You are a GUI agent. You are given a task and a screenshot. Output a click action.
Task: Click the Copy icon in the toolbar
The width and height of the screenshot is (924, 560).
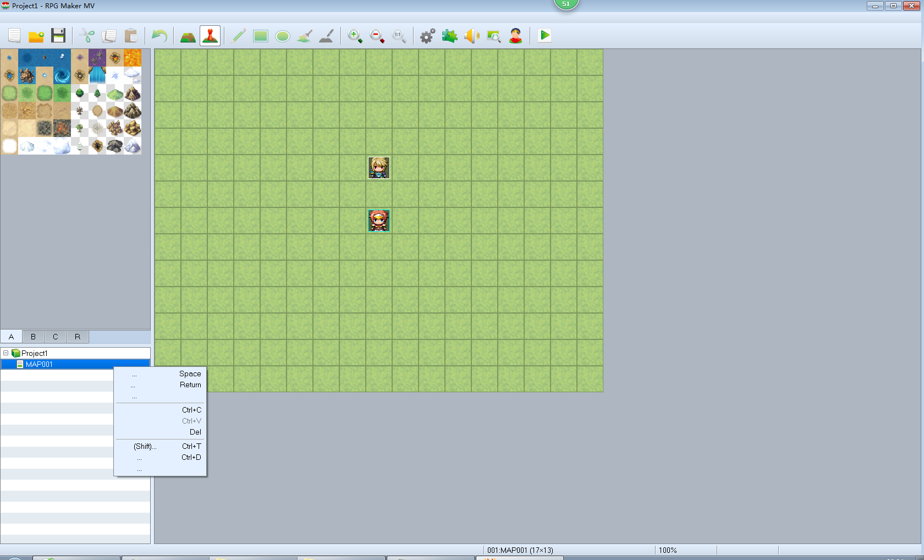pos(109,36)
